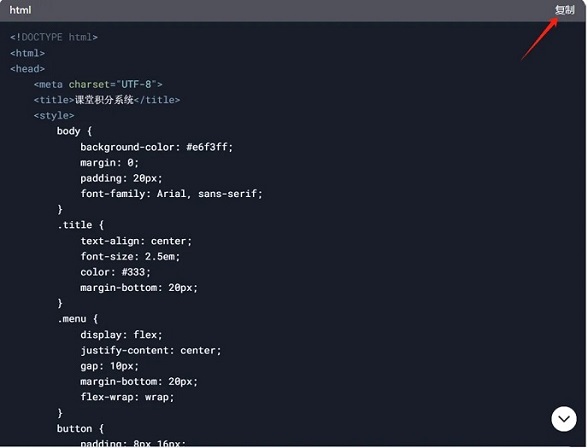Click the margin: 0 line

[109, 163]
